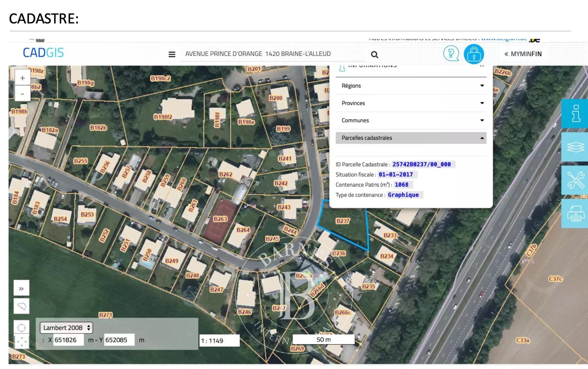Click the Belgium overview map icon

21,306
